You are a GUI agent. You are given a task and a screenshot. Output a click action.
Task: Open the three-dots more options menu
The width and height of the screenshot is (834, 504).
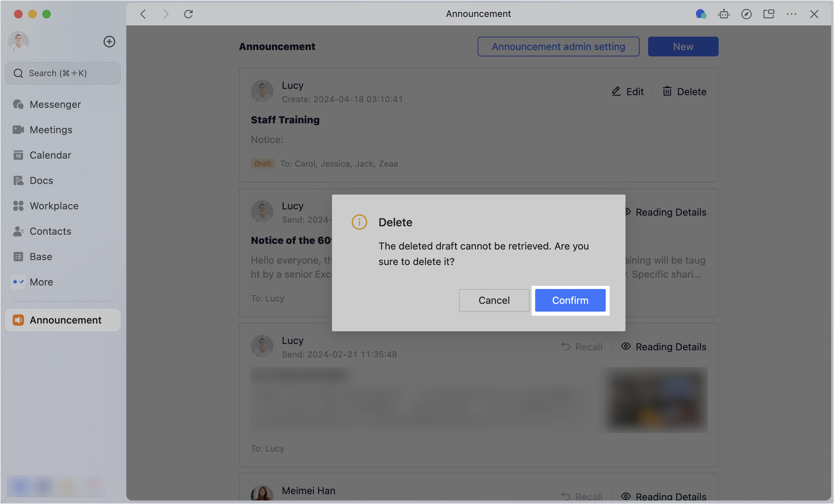(791, 14)
